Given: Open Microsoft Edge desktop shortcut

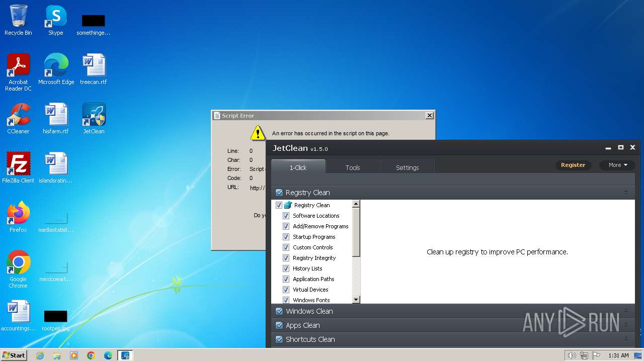Looking at the screenshot, I should 56,69.
